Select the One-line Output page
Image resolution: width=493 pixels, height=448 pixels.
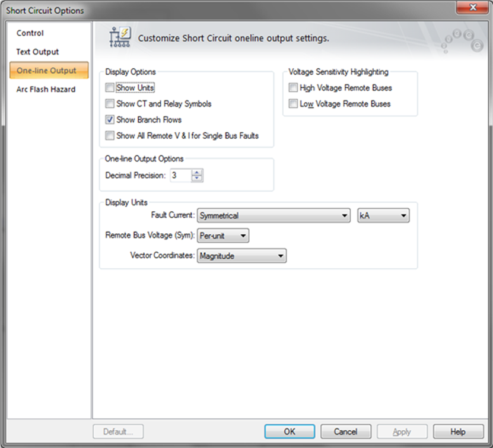(x=46, y=71)
